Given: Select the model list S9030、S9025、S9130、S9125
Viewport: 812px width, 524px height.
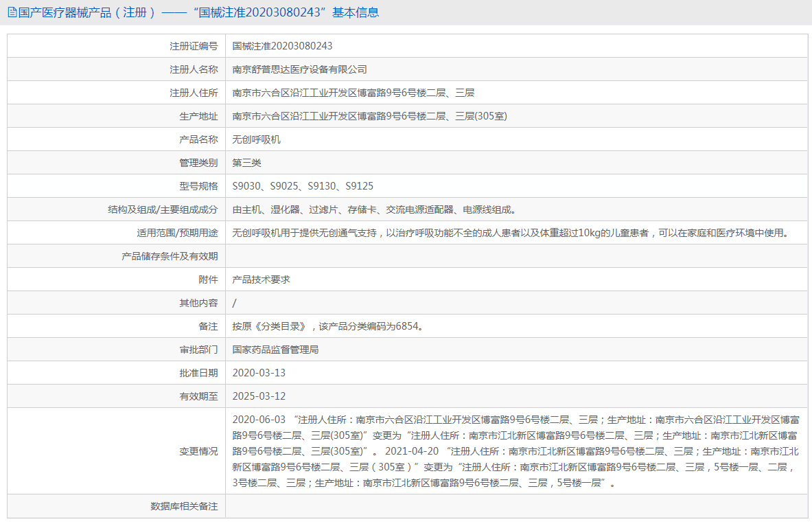Looking at the screenshot, I should (x=303, y=186).
